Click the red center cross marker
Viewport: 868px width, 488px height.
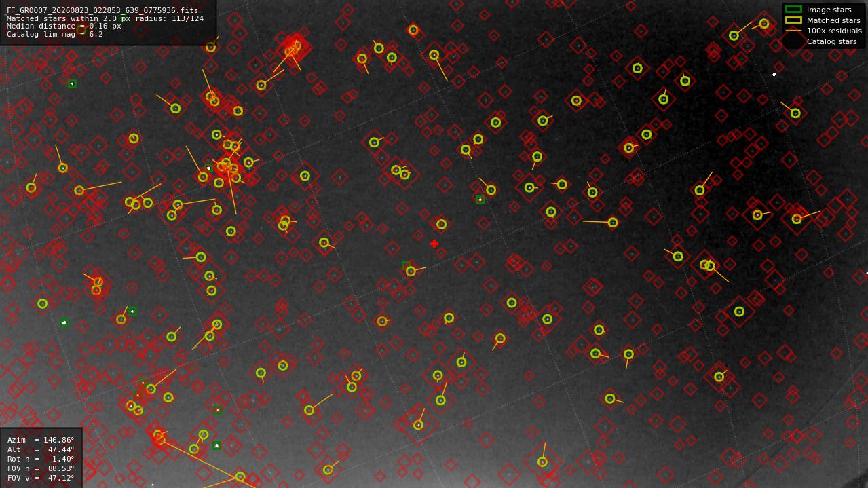434,244
